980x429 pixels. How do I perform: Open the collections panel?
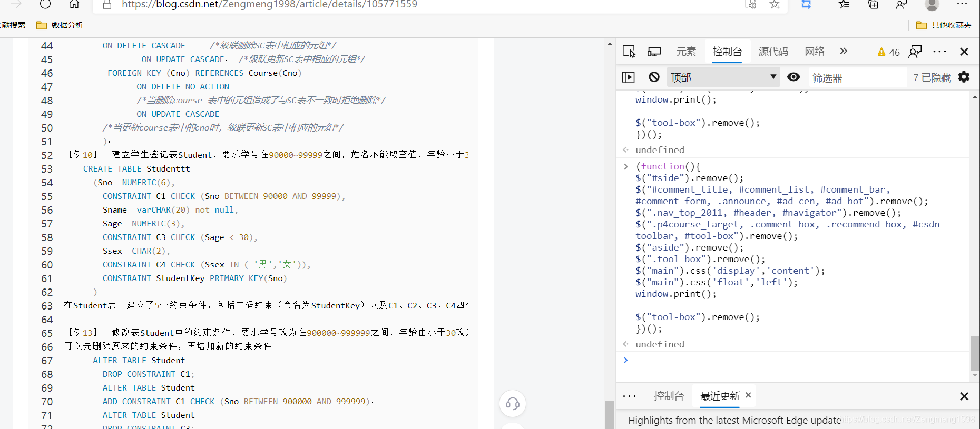click(x=873, y=5)
